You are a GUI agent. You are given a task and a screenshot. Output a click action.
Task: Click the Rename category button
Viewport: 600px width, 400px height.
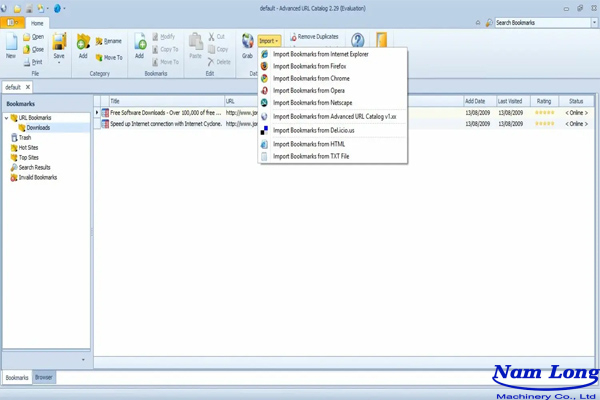108,41
